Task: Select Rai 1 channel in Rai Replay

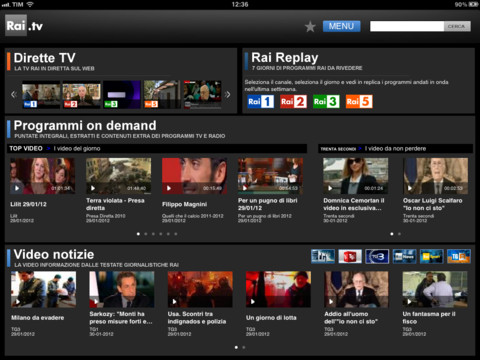Action: point(261,101)
